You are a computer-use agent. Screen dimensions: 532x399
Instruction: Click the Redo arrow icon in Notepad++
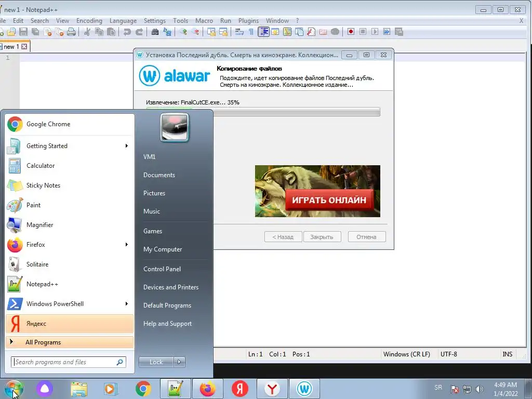coord(139,32)
